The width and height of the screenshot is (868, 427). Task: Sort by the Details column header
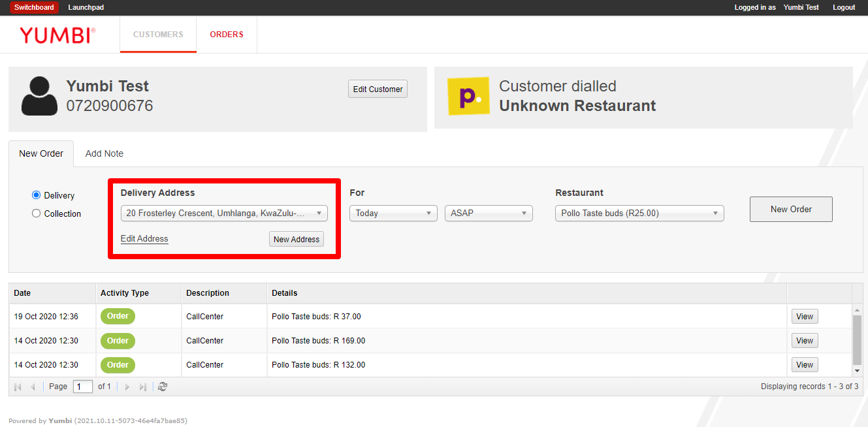tap(527, 293)
